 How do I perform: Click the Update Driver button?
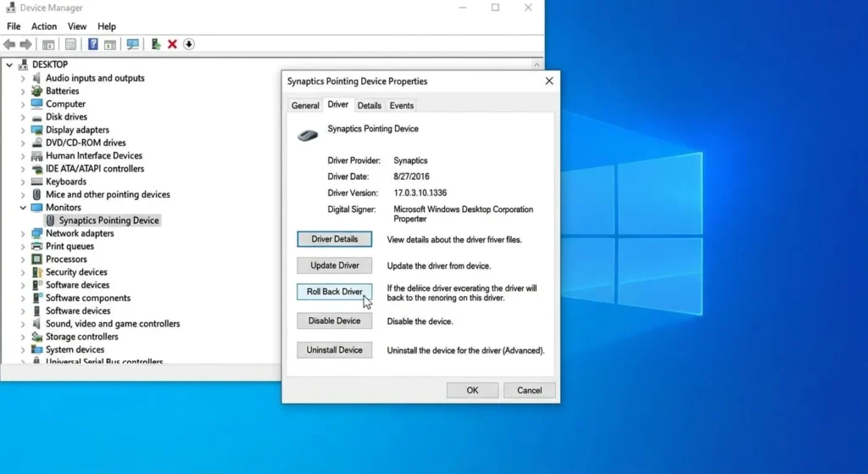point(334,265)
